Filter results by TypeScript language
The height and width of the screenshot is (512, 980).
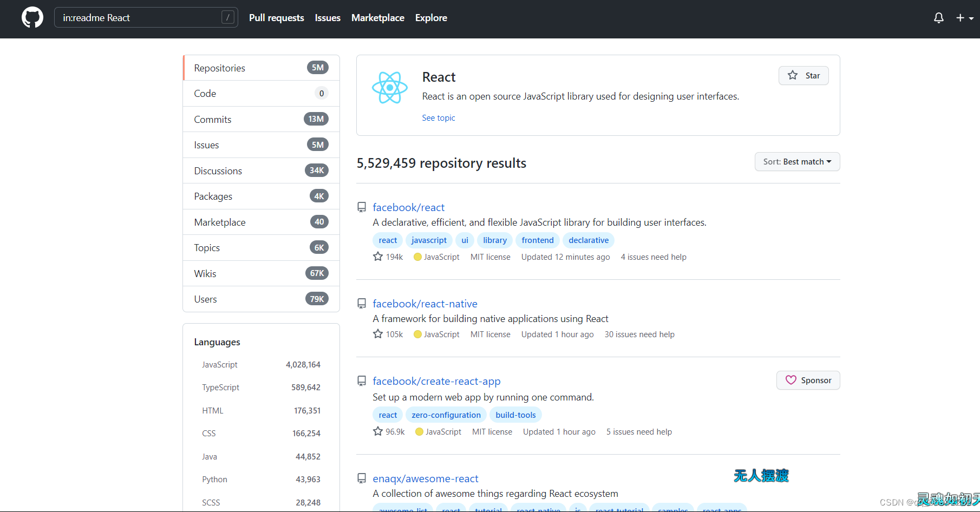pos(261,388)
